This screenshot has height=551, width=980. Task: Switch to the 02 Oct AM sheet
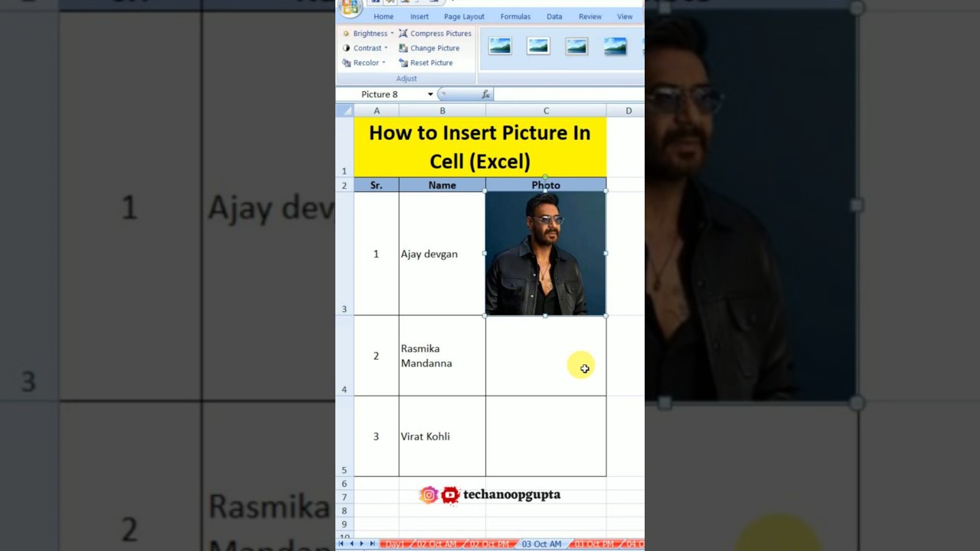pyautogui.click(x=436, y=544)
